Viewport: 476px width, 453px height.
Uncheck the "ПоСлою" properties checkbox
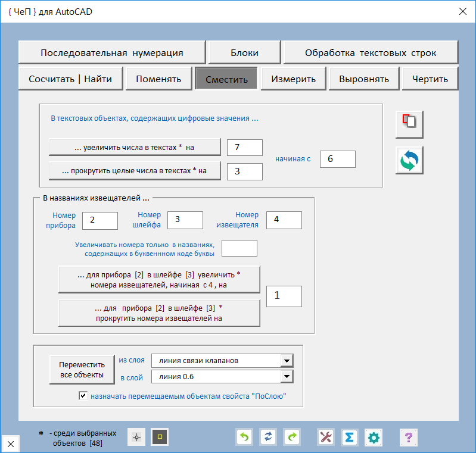[x=83, y=396]
